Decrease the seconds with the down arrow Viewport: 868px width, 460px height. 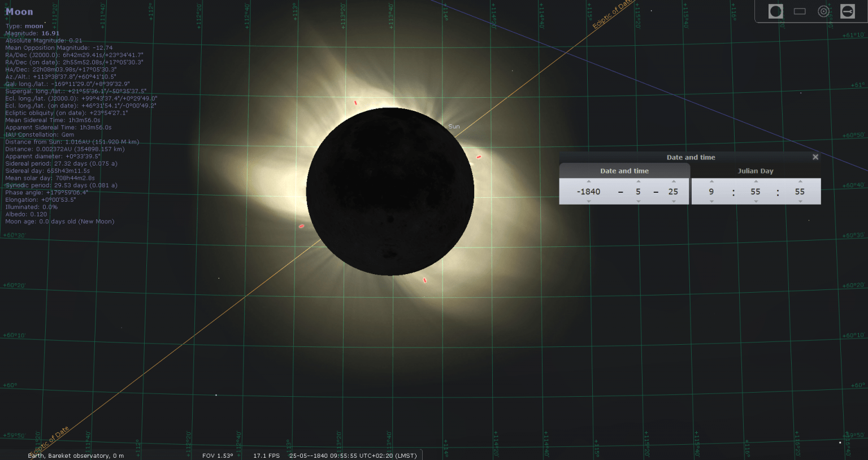click(x=800, y=201)
